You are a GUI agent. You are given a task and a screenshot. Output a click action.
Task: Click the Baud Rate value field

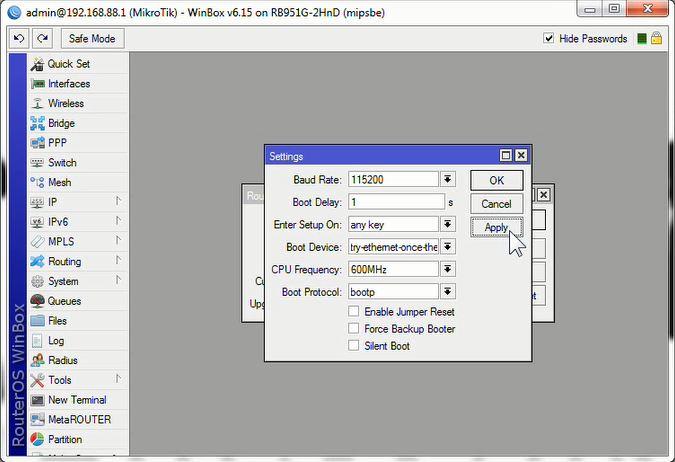(393, 179)
